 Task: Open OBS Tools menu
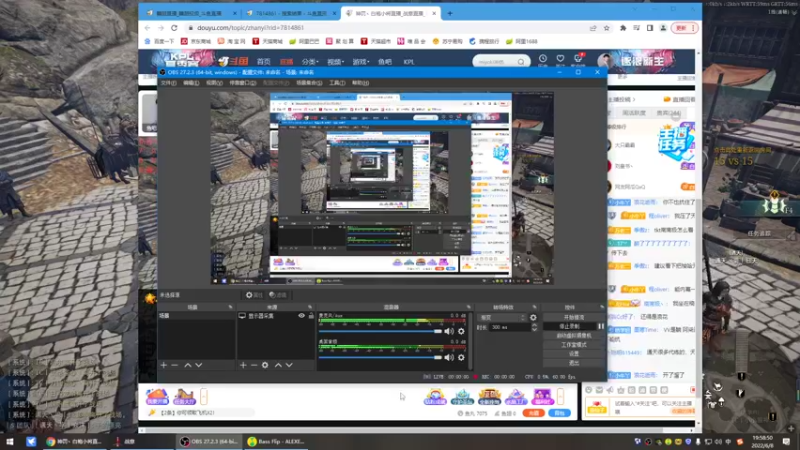click(337, 83)
